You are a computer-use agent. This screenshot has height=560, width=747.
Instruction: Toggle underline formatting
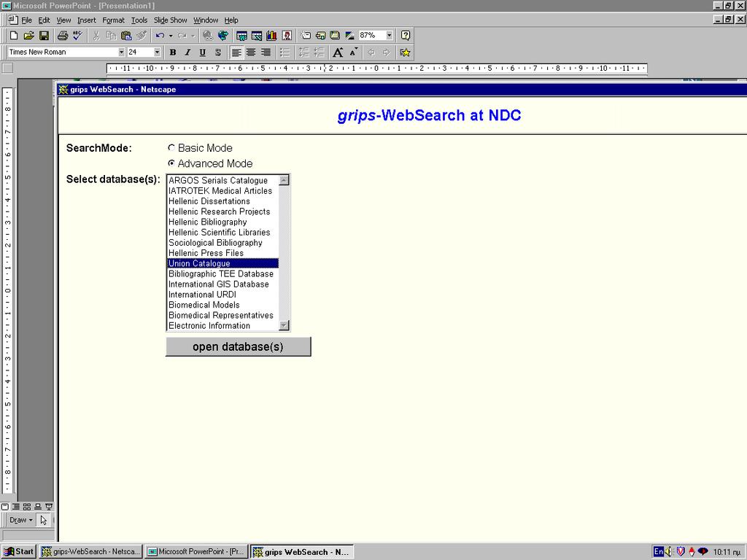coord(203,52)
